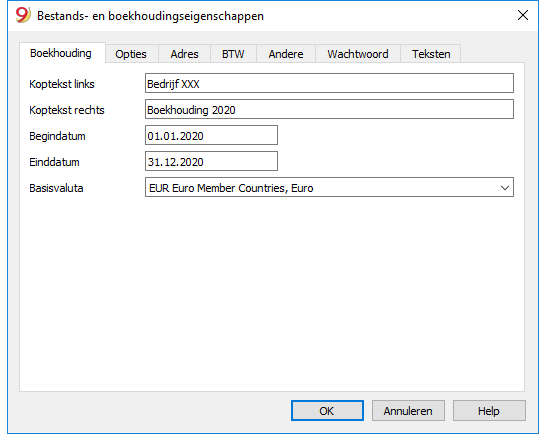Show the Teksten tab
The height and width of the screenshot is (441, 546).
click(x=431, y=54)
